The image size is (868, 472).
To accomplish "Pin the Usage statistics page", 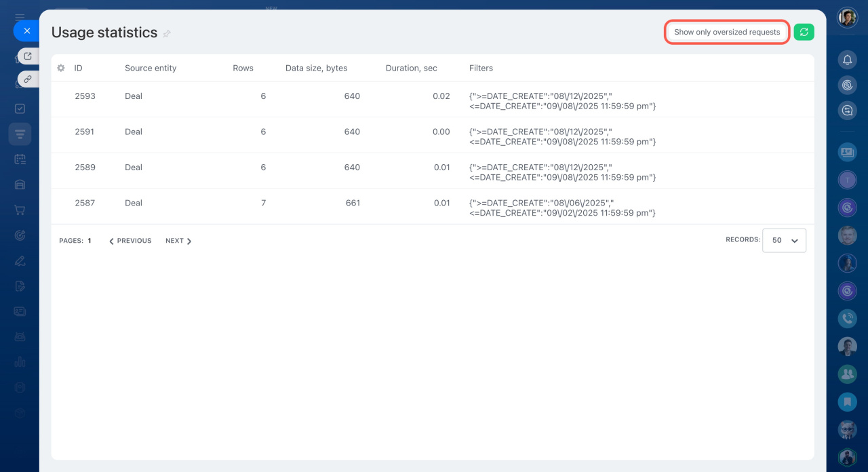I will click(167, 34).
